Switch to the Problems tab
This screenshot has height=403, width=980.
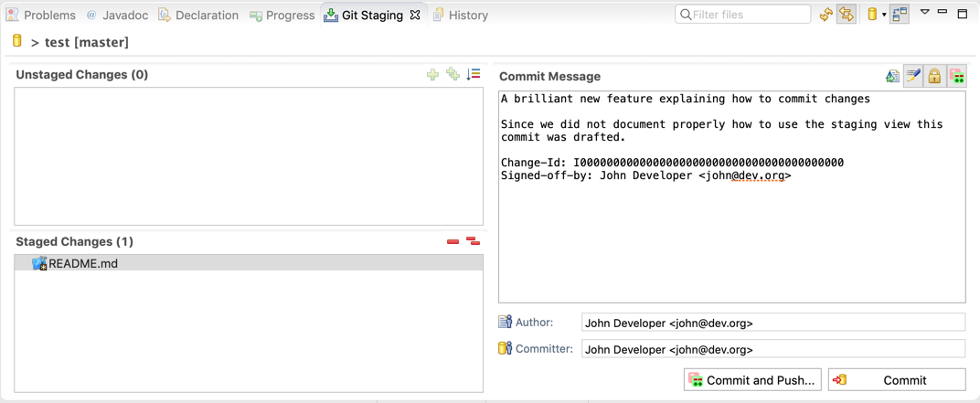pyautogui.click(x=41, y=15)
